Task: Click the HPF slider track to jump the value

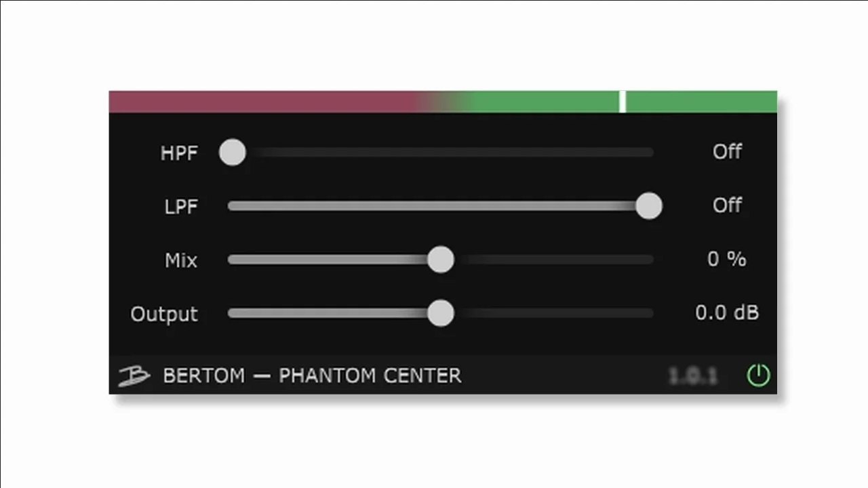Action: coord(475,152)
